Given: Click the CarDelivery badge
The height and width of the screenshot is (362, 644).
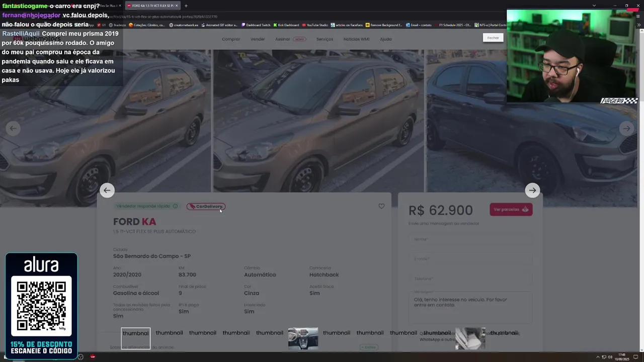Looking at the screenshot, I should point(206,206).
